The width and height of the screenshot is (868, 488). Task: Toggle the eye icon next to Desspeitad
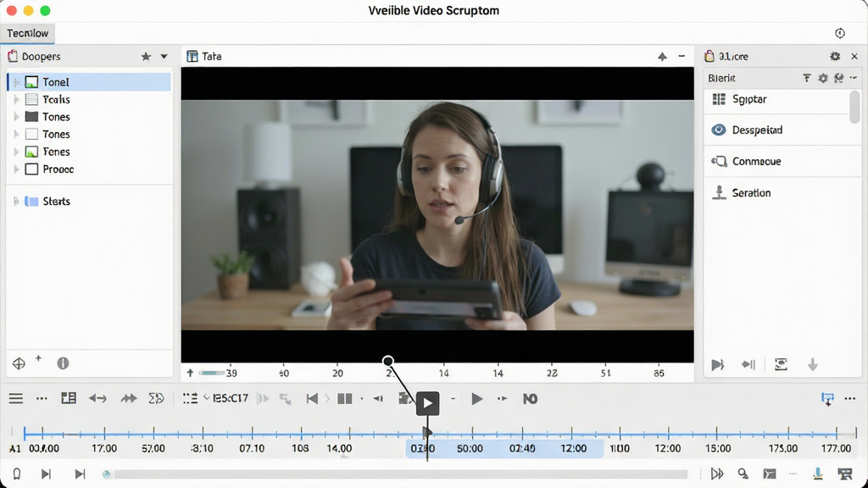[x=719, y=130]
